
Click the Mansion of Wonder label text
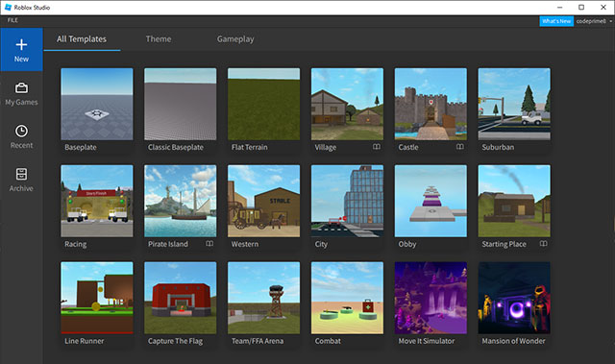[x=513, y=341]
